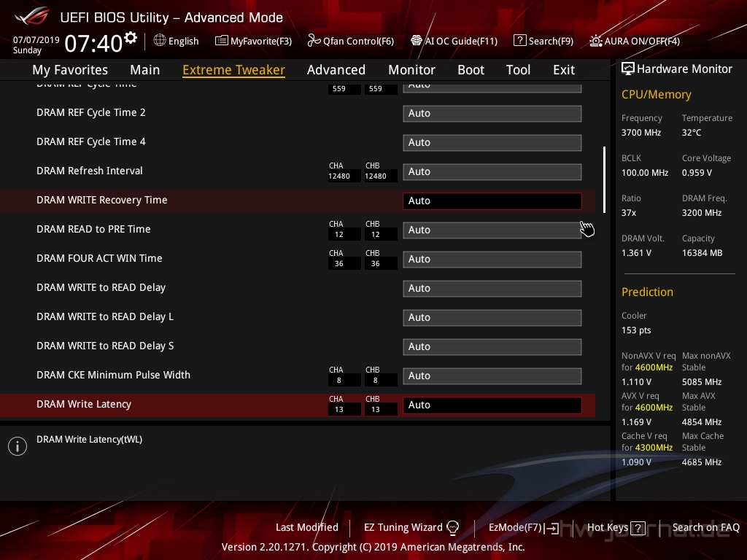This screenshot has width=747, height=560.
Task: Click the ROG logo icon
Action: [x=32, y=16]
